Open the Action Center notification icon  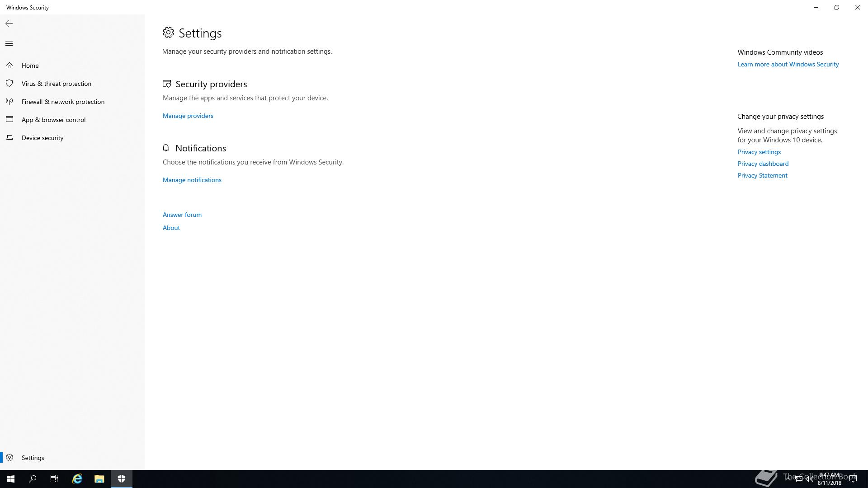click(x=853, y=479)
